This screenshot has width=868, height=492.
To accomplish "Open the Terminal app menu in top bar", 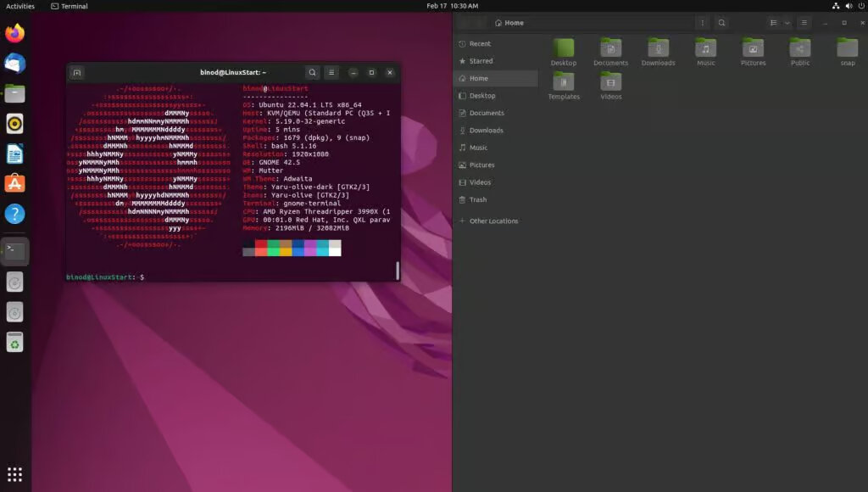I will (70, 6).
